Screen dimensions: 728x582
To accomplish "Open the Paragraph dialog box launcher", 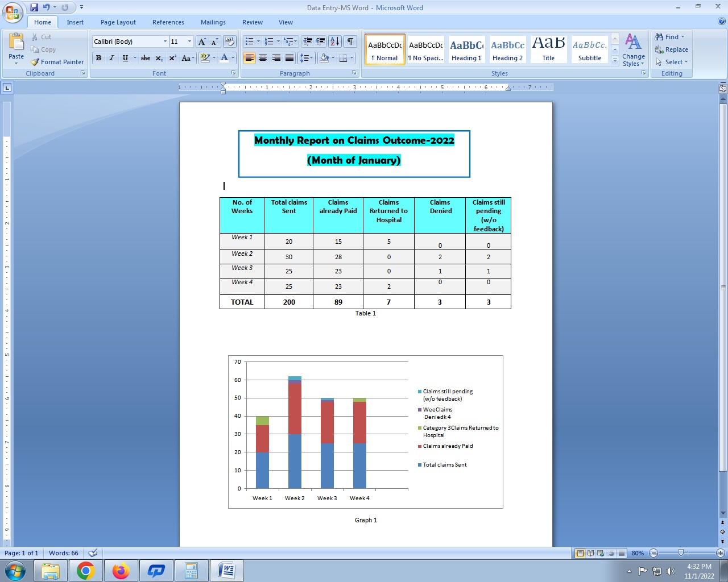I will point(354,73).
